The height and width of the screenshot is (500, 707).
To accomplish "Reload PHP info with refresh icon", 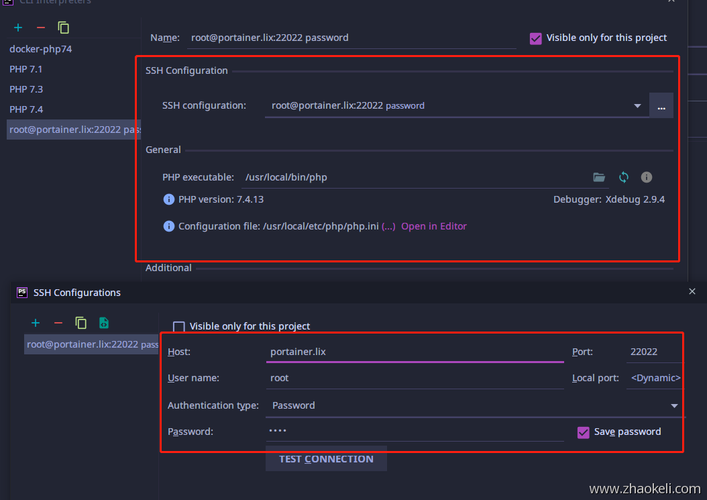I will click(624, 177).
